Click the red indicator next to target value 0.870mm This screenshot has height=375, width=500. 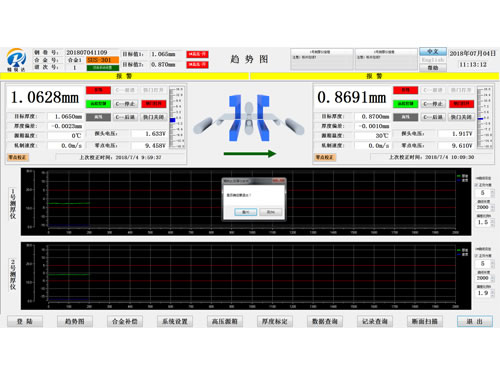197,64
